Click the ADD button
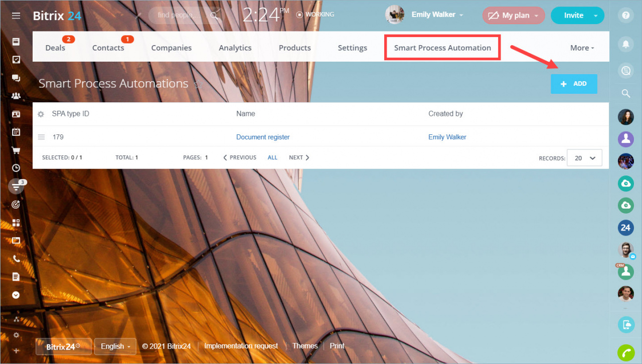642x364 pixels. click(x=574, y=84)
